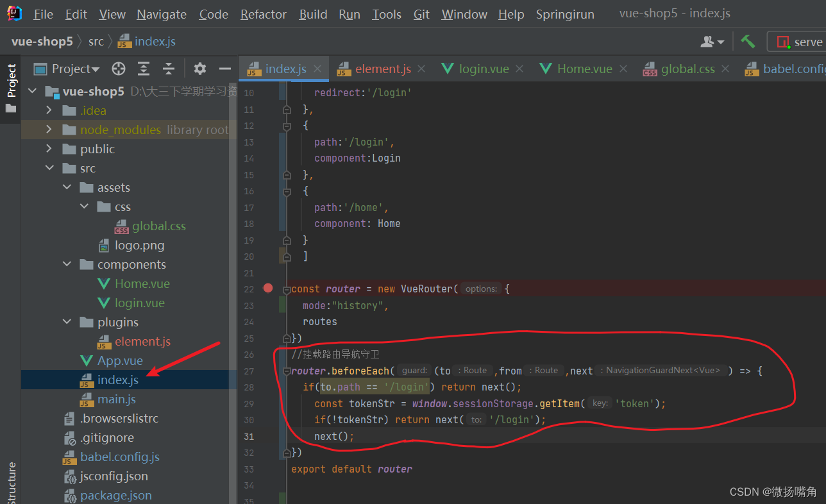This screenshot has width=826, height=504.
Task: Click the Select Opened File target icon
Action: pos(119,69)
